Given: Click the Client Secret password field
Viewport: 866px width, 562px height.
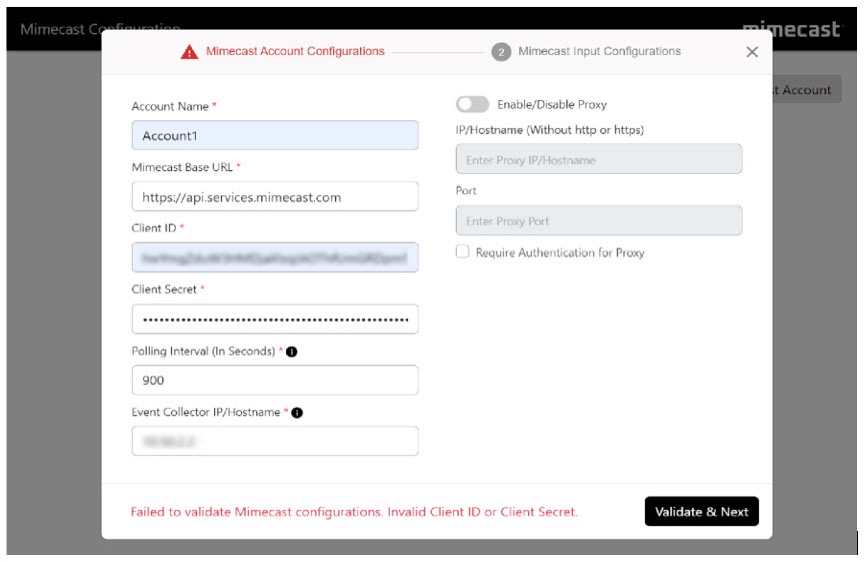Looking at the screenshot, I should [x=275, y=319].
